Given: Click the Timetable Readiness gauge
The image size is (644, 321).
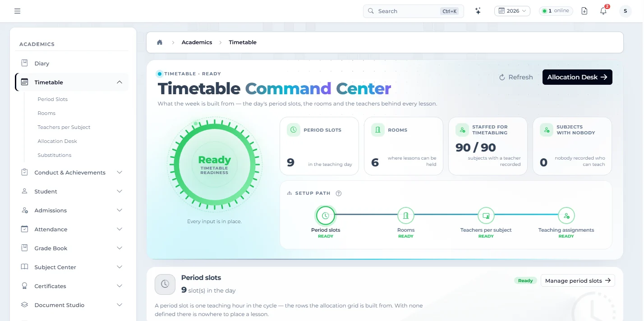Looking at the screenshot, I should pyautogui.click(x=214, y=165).
